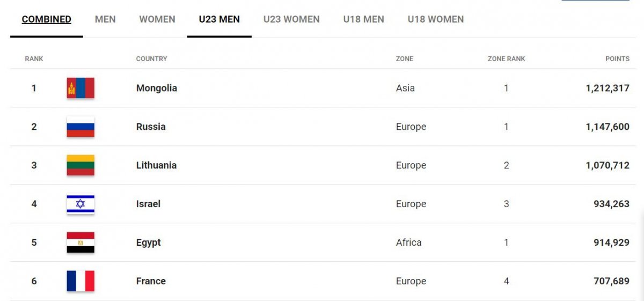The height and width of the screenshot is (301, 644).
Task: Click the Israel flag icon
Action: tap(80, 204)
